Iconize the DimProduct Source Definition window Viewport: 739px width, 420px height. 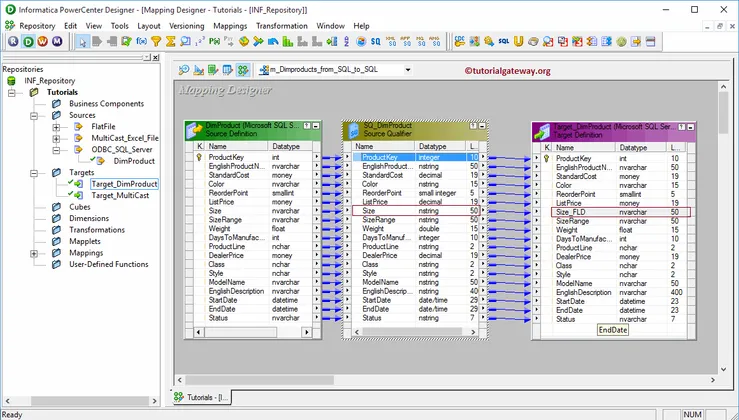(316, 126)
